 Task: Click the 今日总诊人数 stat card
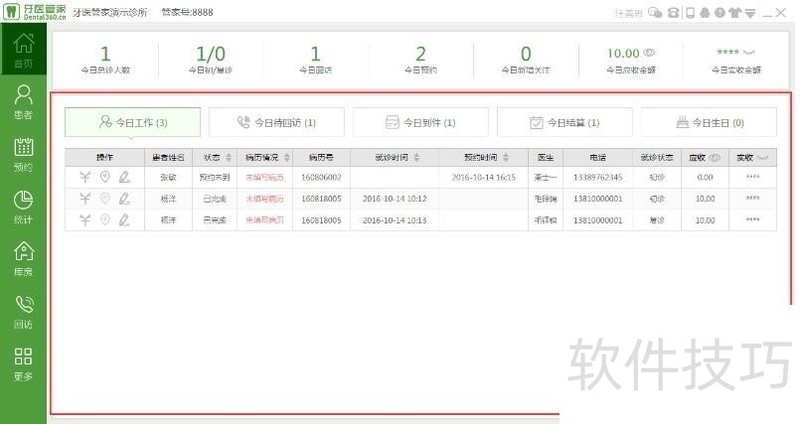click(105, 59)
